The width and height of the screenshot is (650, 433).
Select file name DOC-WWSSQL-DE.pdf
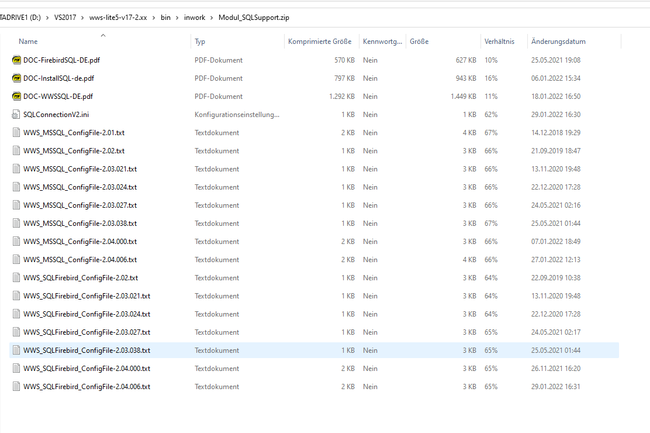coord(58,97)
